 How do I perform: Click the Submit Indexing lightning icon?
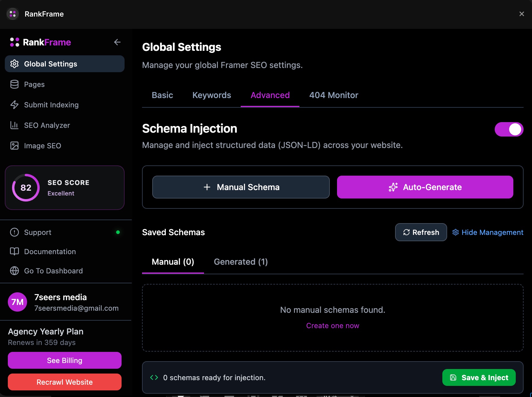pos(14,105)
